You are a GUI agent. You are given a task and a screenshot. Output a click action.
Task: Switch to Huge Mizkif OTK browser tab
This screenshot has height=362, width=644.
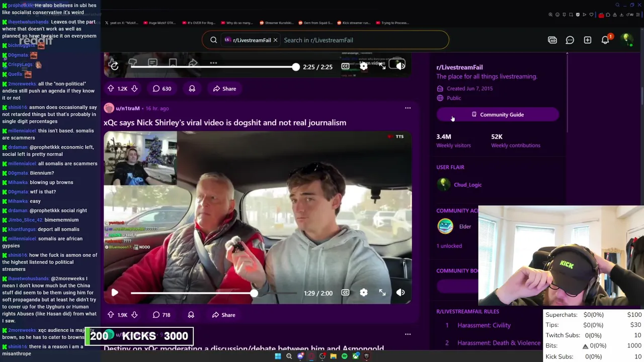(160, 23)
